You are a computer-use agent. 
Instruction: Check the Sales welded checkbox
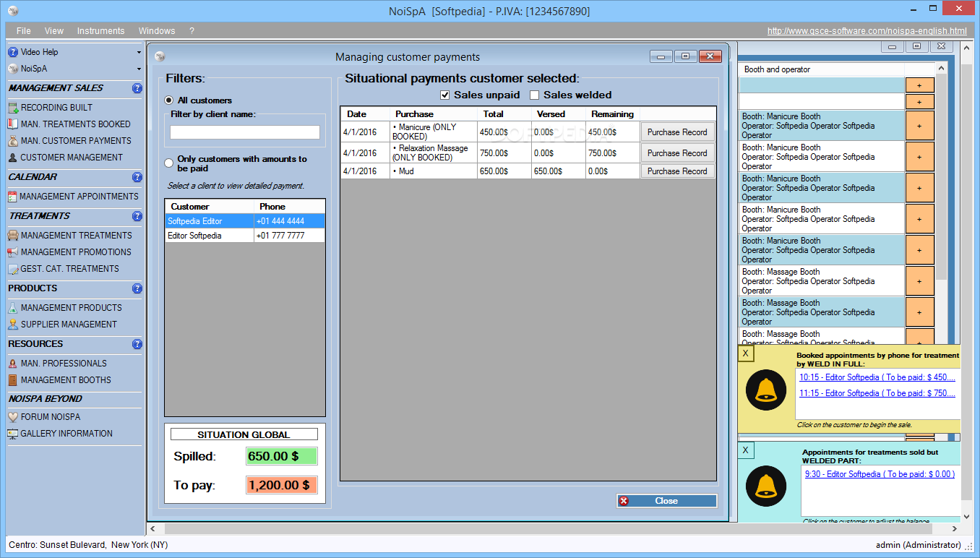(535, 95)
